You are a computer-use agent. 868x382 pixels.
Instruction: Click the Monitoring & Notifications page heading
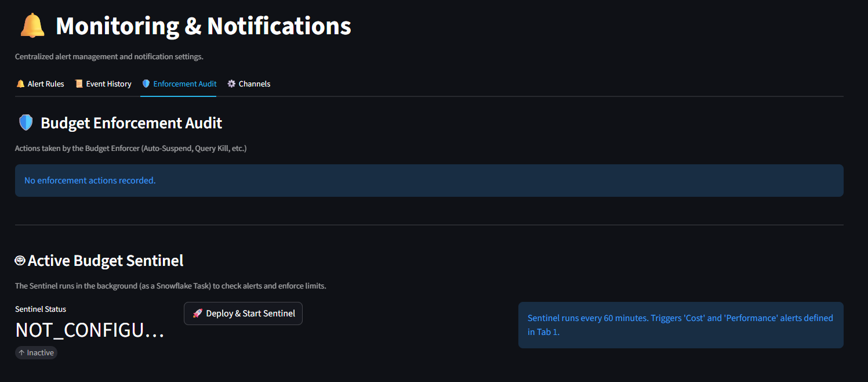[x=204, y=26]
